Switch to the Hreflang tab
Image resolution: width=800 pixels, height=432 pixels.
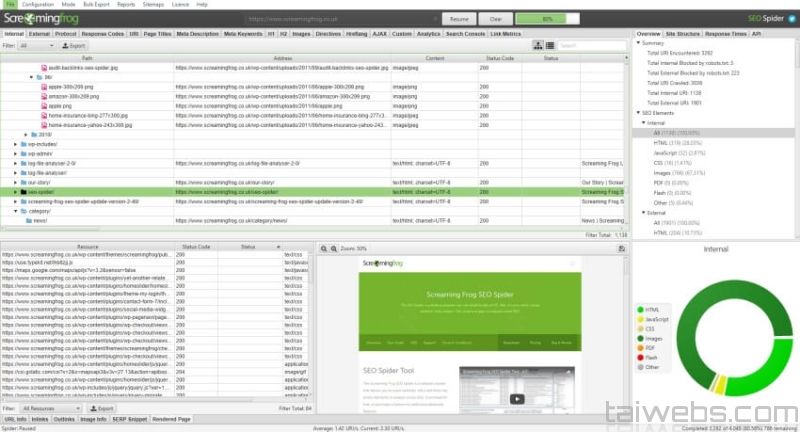pyautogui.click(x=357, y=34)
